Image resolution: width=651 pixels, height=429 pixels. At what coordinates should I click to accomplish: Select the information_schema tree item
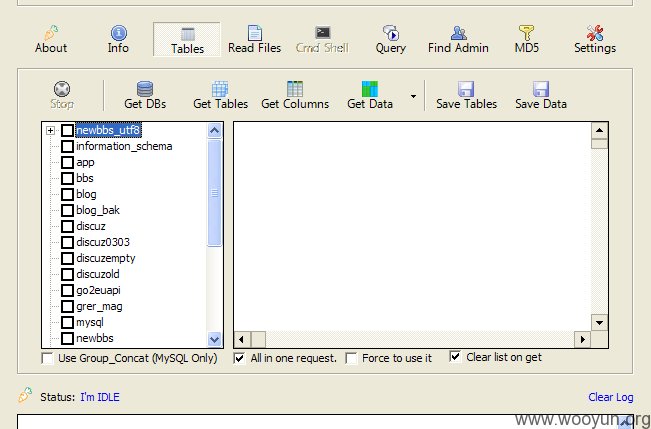pos(124,146)
